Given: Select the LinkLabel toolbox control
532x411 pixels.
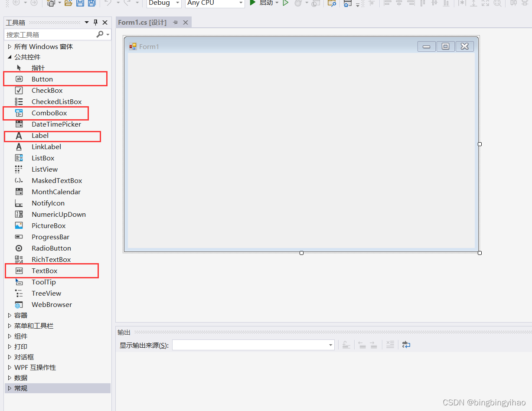Looking at the screenshot, I should point(57,147).
